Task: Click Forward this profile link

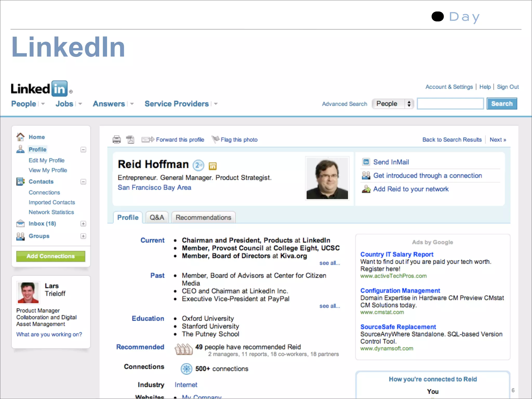Action: coord(180,139)
